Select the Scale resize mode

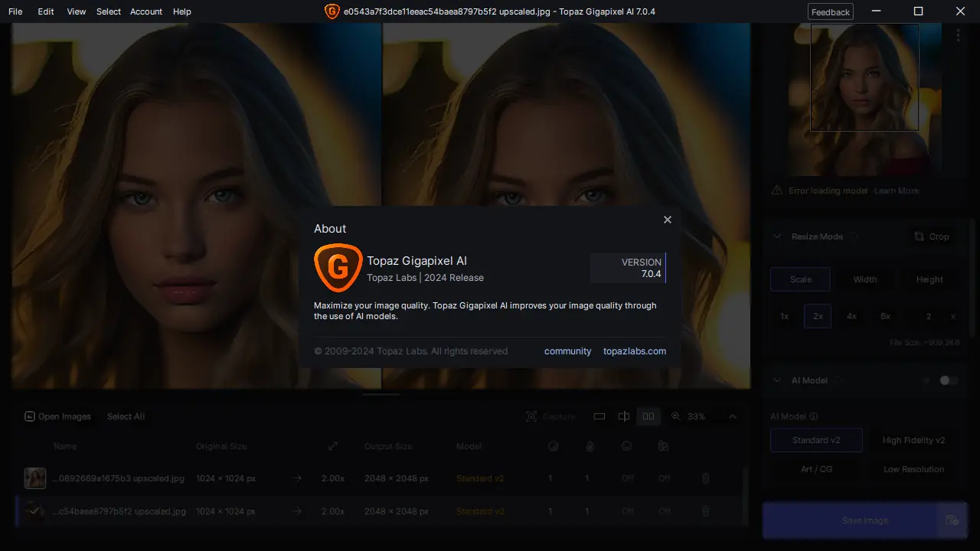coord(800,279)
